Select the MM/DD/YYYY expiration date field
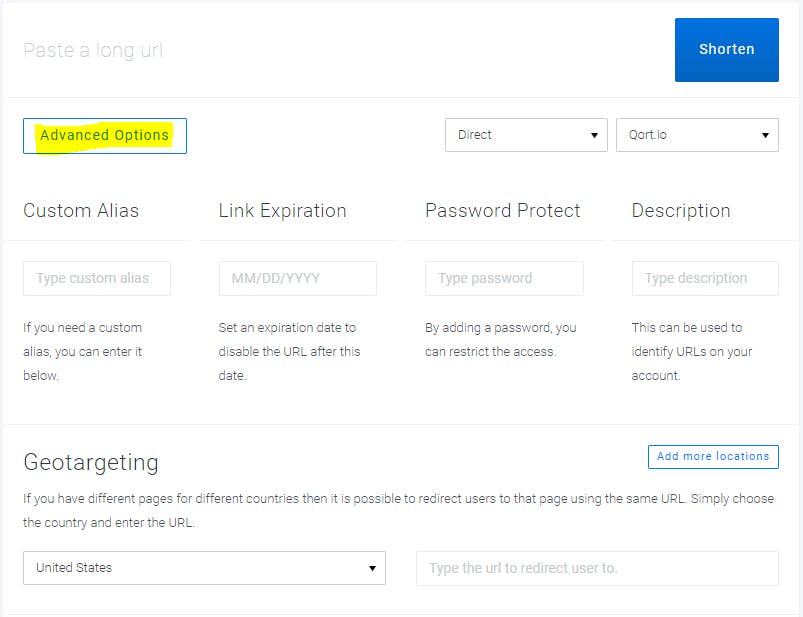The width and height of the screenshot is (803, 617). pyautogui.click(x=297, y=278)
